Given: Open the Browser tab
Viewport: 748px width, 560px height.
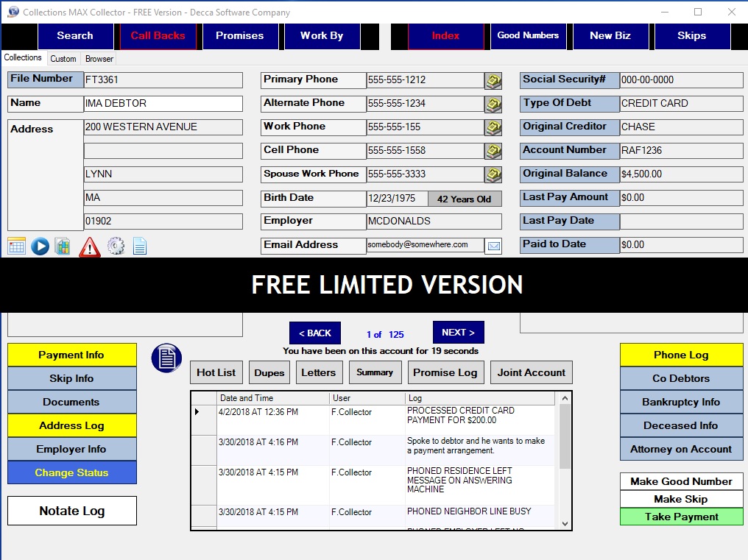Looking at the screenshot, I should click(99, 58).
